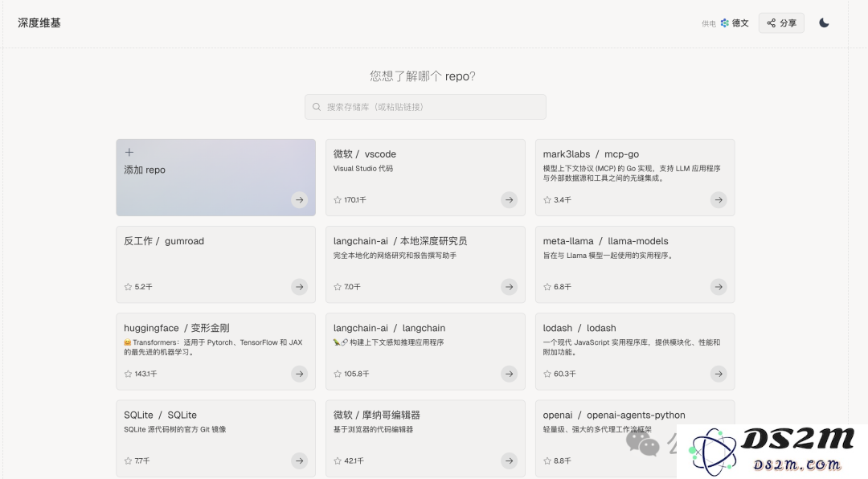Click the 105.8千 star count
Screen dimensions: 868x479
click(x=357, y=374)
